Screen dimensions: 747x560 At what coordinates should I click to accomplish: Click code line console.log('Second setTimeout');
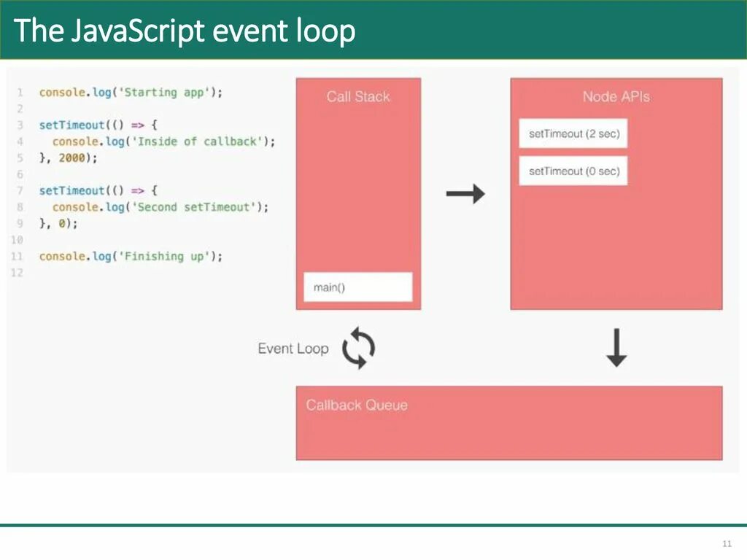click(x=160, y=207)
